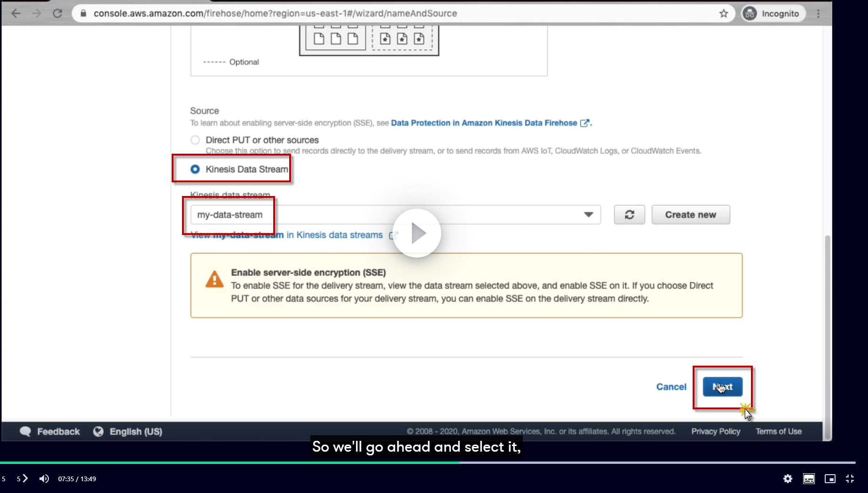Open the Privacy Policy link
Viewport: 868px width, 493px height.
click(716, 431)
